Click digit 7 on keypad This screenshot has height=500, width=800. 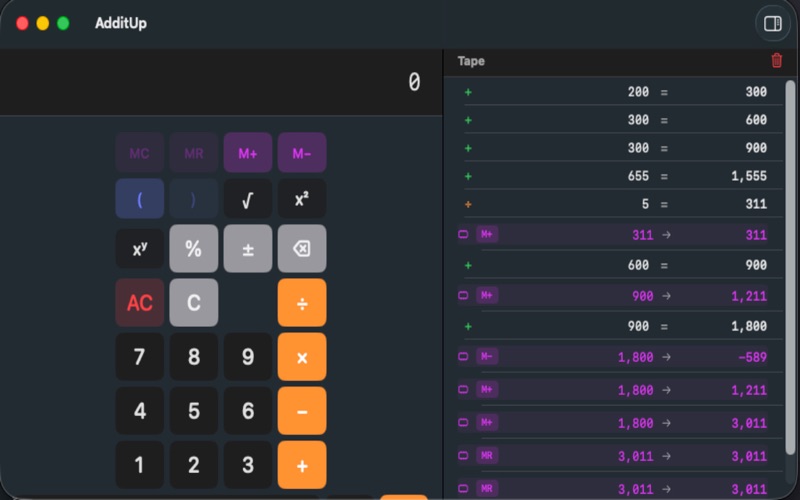[140, 357]
